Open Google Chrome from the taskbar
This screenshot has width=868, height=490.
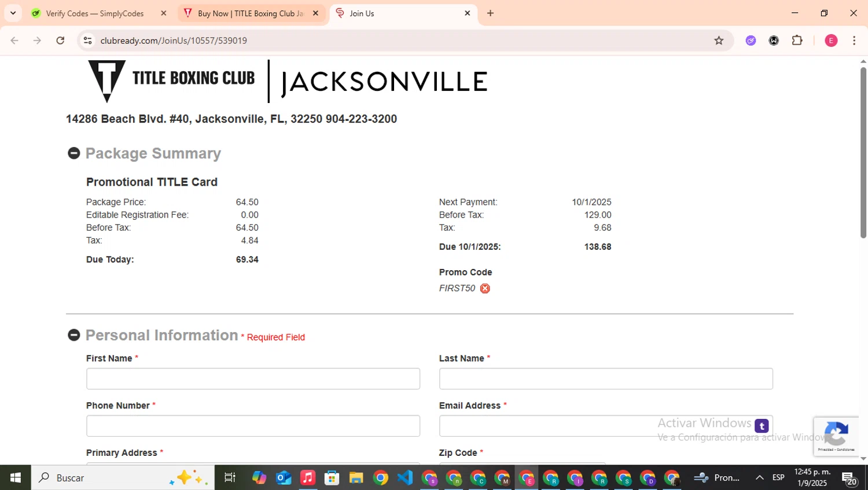(x=381, y=478)
